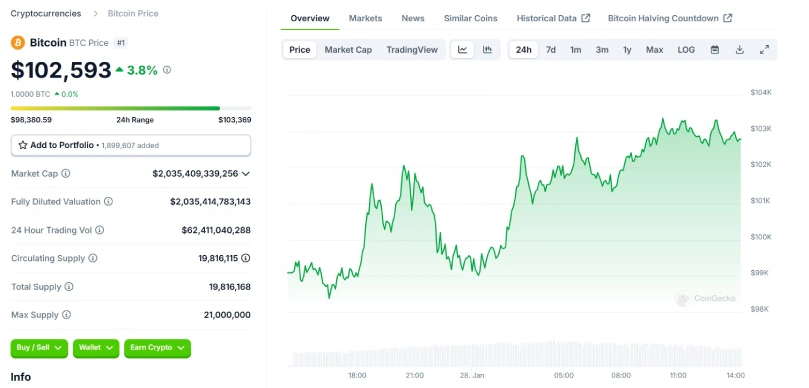The width and height of the screenshot is (809, 388).
Task: Switch to candlestick chart view icon
Action: (487, 50)
